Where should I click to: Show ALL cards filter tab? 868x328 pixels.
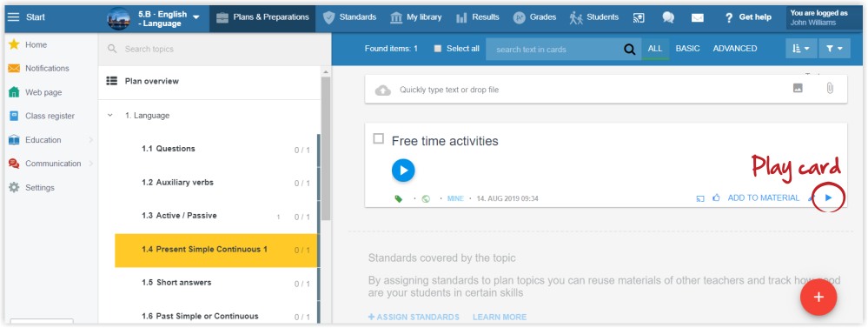(655, 49)
